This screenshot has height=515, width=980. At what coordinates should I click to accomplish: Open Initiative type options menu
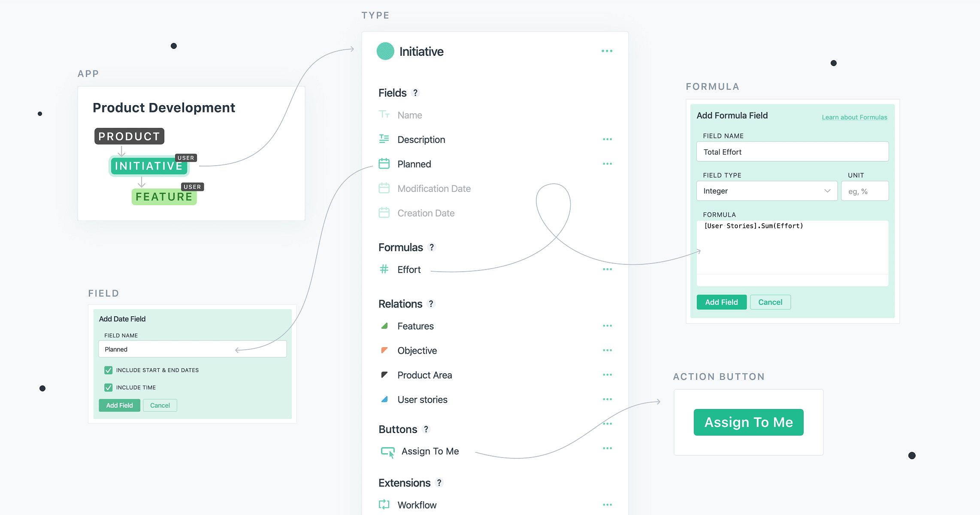(x=607, y=51)
